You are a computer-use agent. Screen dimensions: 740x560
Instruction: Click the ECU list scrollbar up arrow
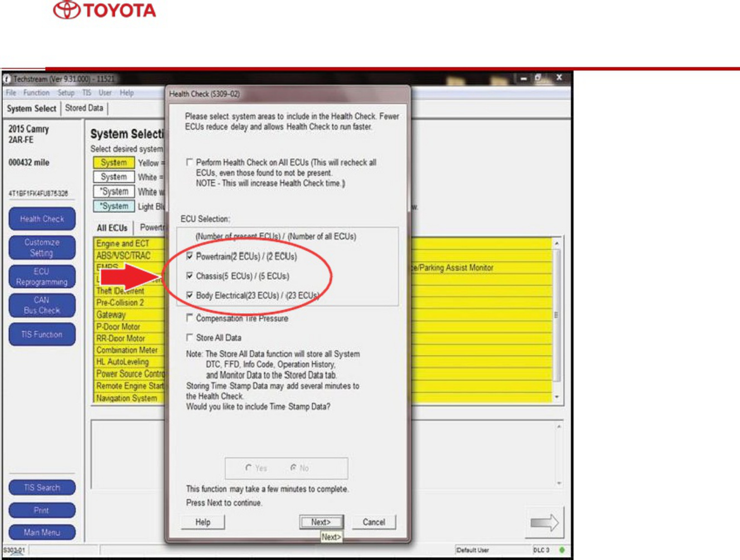557,244
